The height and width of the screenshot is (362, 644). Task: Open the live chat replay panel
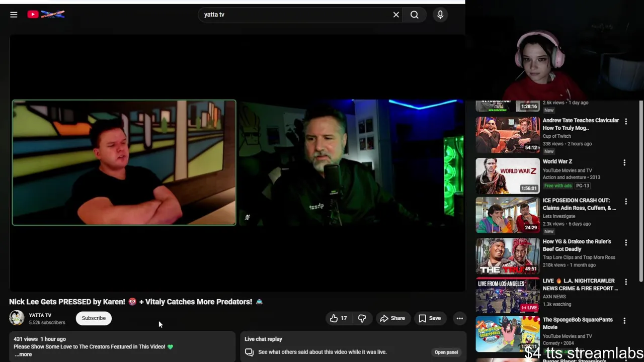446,352
